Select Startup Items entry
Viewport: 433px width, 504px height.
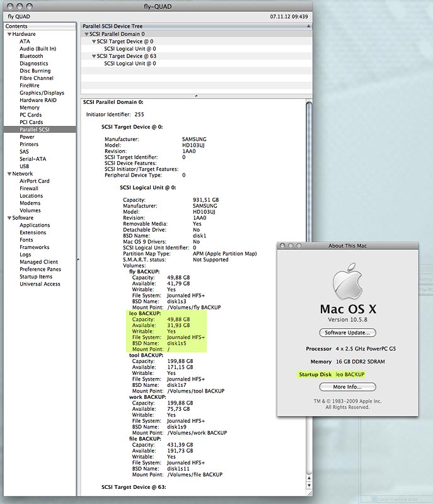tap(36, 277)
